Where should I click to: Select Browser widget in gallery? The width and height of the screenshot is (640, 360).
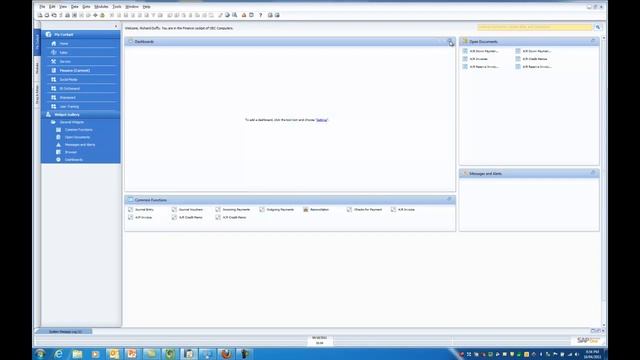[70, 152]
